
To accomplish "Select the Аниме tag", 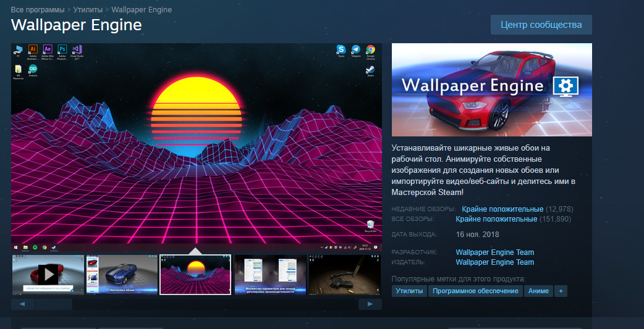I will [538, 291].
